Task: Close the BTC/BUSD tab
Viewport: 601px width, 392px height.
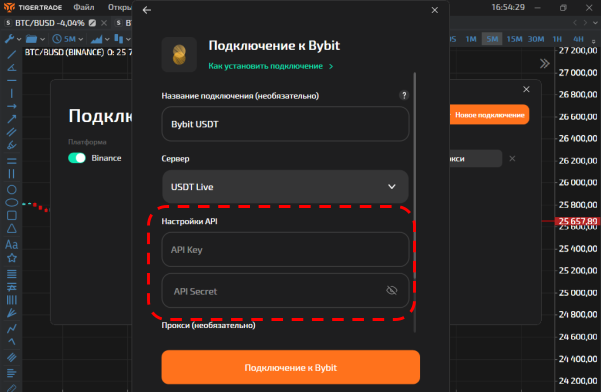Action: point(104,23)
